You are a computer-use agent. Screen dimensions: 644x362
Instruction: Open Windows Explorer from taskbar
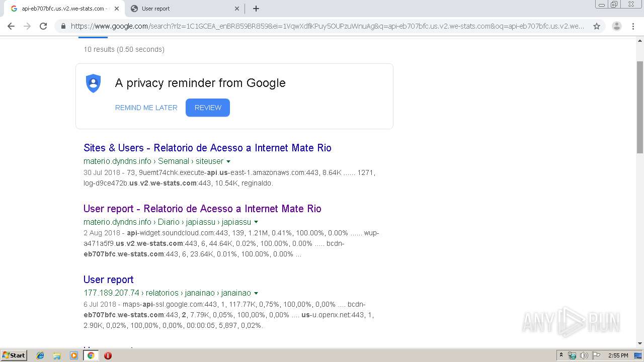tap(57, 355)
